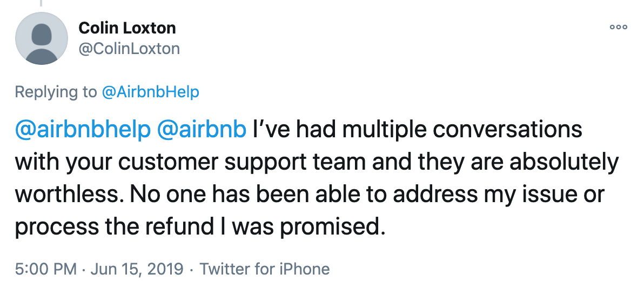Open @AirbnbHelp in the Replying to line
The height and width of the screenshot is (294, 644).
point(151,92)
